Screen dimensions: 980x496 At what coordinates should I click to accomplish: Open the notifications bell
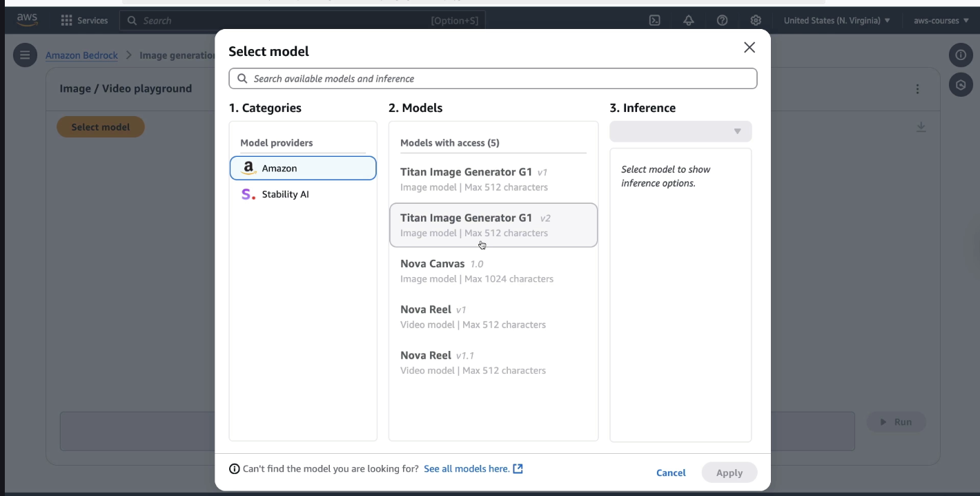689,21
